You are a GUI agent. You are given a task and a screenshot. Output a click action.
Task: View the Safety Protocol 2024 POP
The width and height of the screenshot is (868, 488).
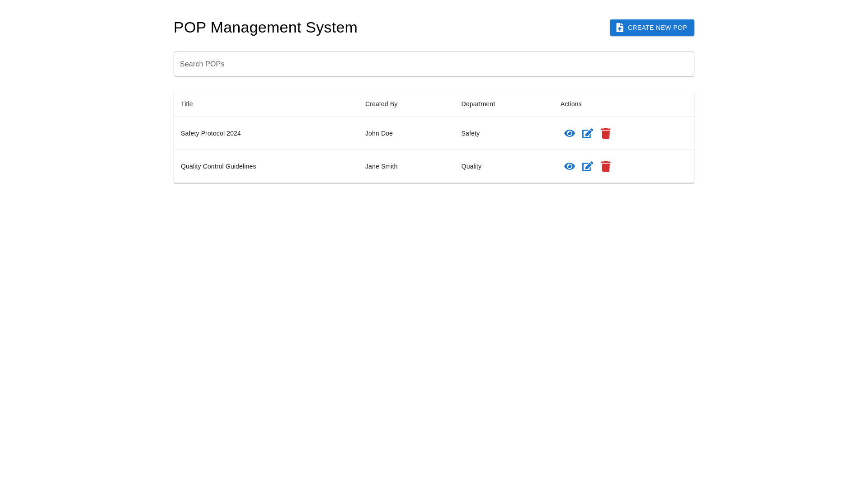click(x=569, y=133)
